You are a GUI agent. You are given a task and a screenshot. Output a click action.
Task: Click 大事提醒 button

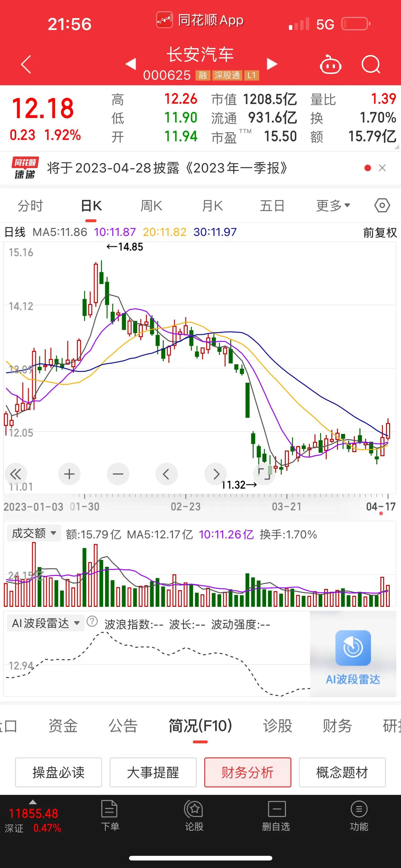153,772
